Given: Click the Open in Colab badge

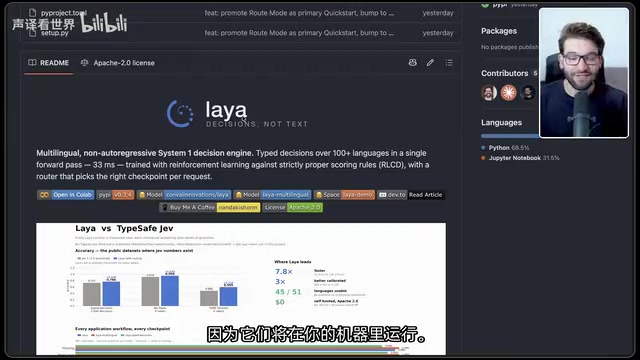Looking at the screenshot, I should [x=66, y=195].
